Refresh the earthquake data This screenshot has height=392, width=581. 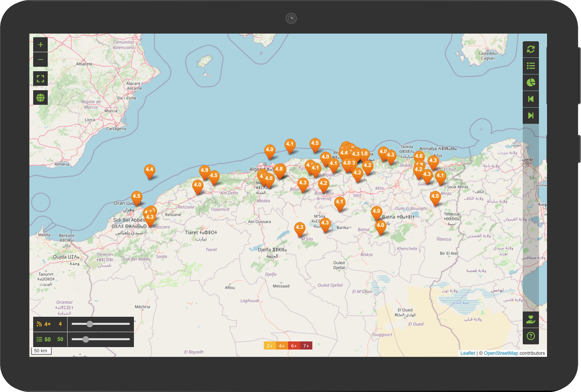pos(531,49)
